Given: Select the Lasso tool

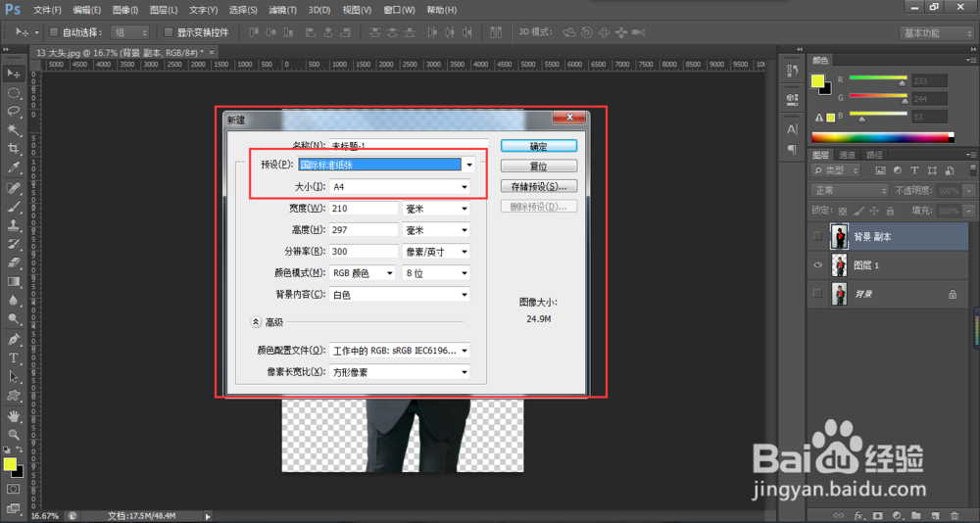Looking at the screenshot, I should (13, 112).
